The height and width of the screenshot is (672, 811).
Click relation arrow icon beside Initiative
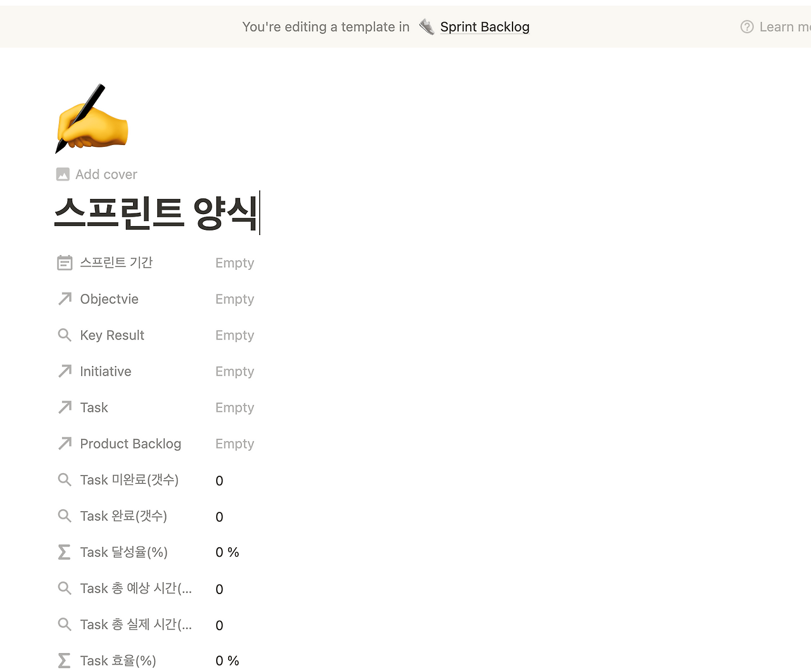click(64, 371)
